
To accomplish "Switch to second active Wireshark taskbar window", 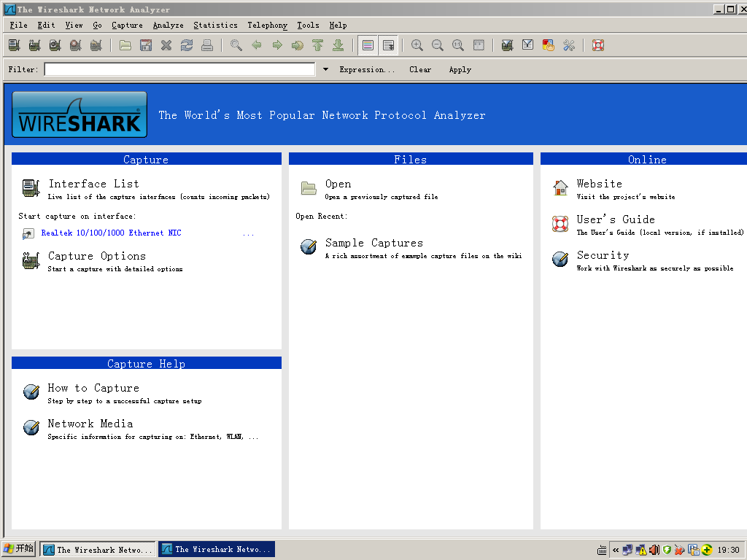I will pyautogui.click(x=217, y=550).
